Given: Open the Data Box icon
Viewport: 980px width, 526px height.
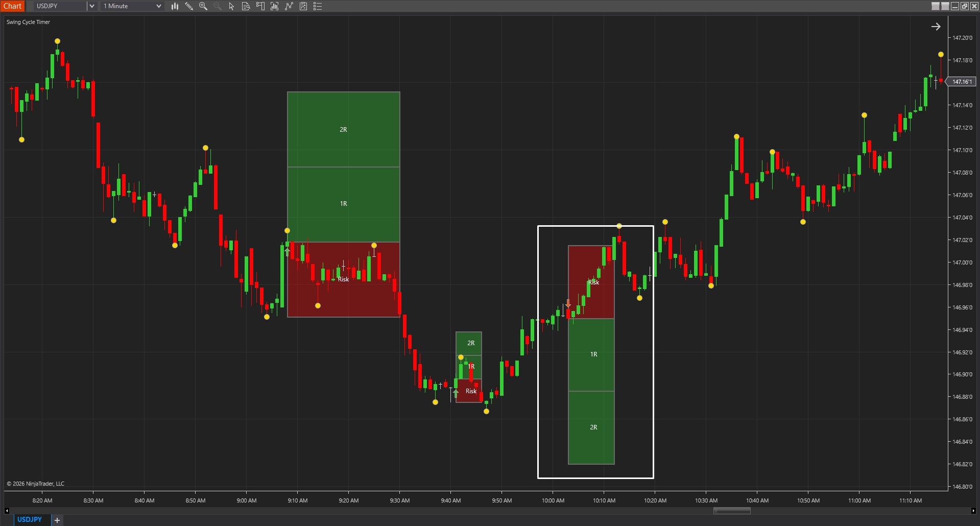Looking at the screenshot, I should tap(246, 6).
